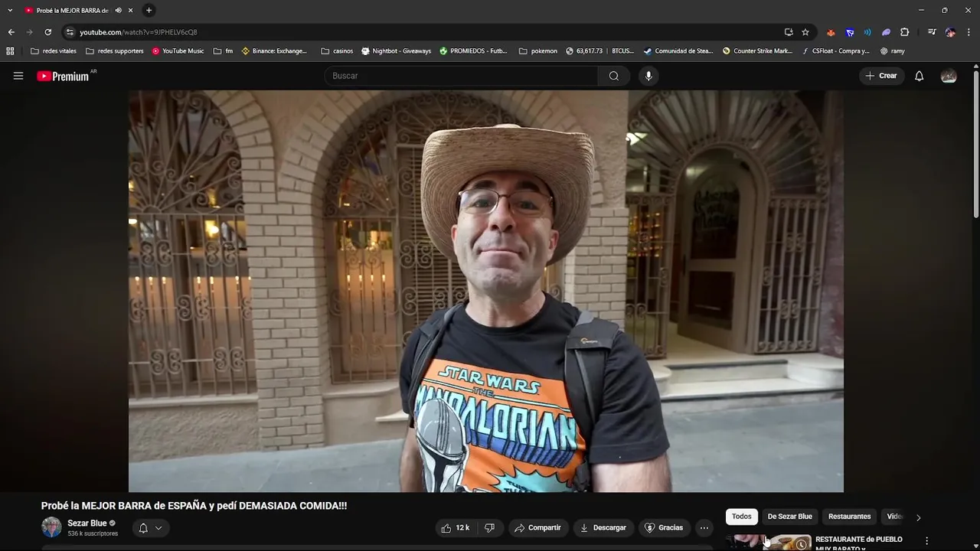Click the Gracias thanks button

[x=664, y=528]
